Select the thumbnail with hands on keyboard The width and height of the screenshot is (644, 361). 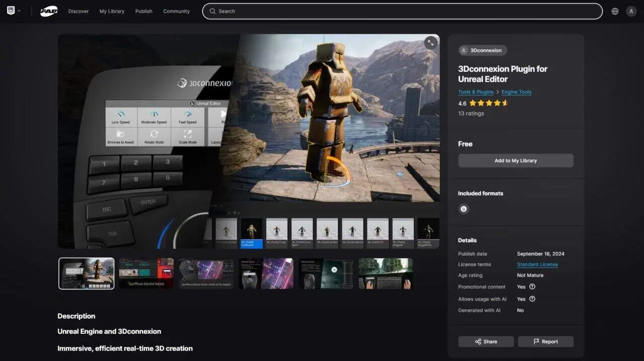(x=386, y=274)
